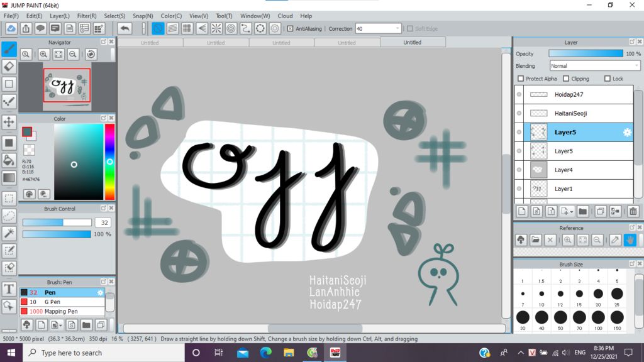Hide the HaitaniSeoji layer

[x=519, y=113]
